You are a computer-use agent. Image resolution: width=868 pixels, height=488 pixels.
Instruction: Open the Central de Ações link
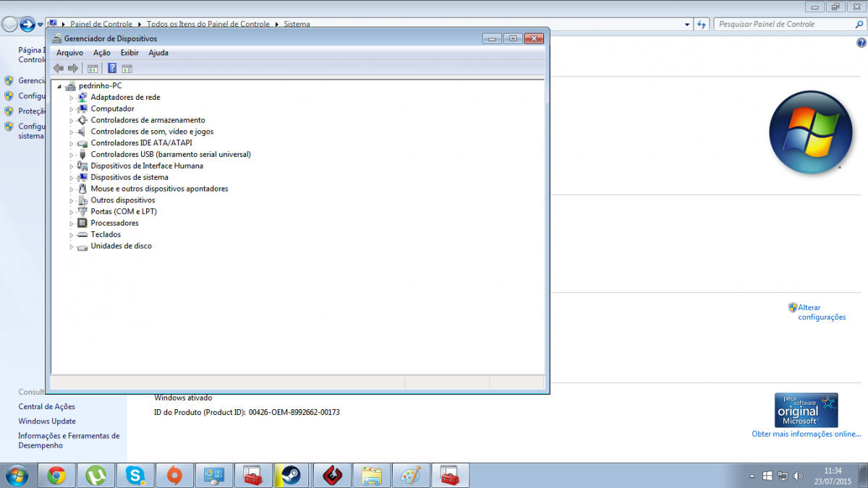[46, 406]
